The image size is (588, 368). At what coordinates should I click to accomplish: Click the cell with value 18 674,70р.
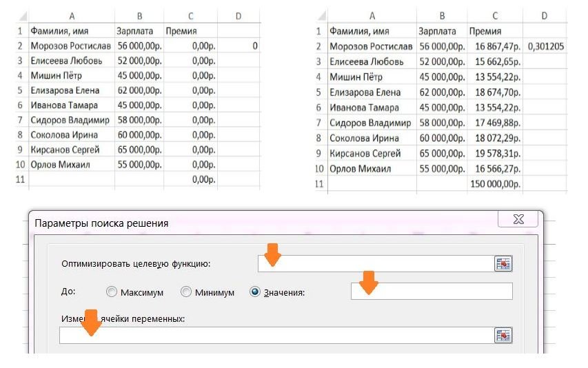[495, 92]
